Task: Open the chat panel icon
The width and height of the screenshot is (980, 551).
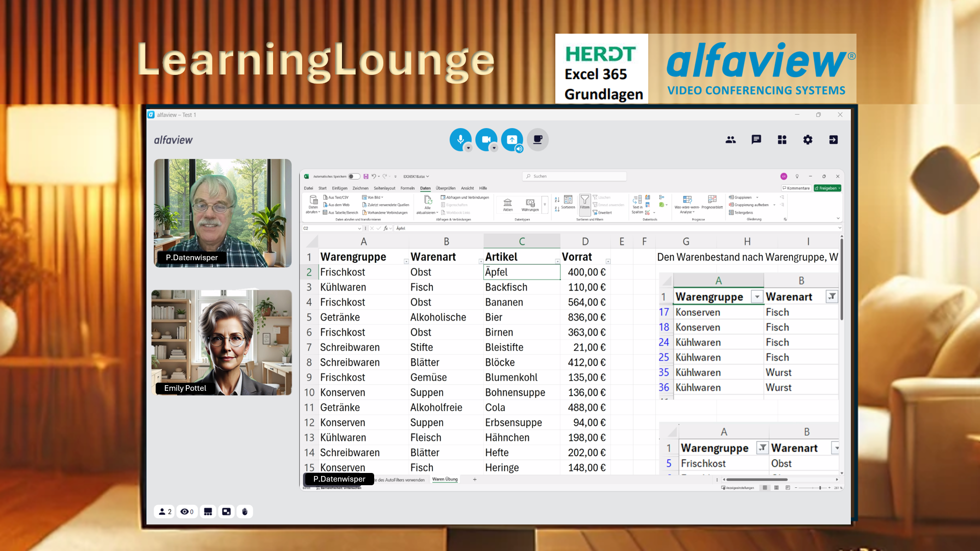Action: tap(756, 140)
